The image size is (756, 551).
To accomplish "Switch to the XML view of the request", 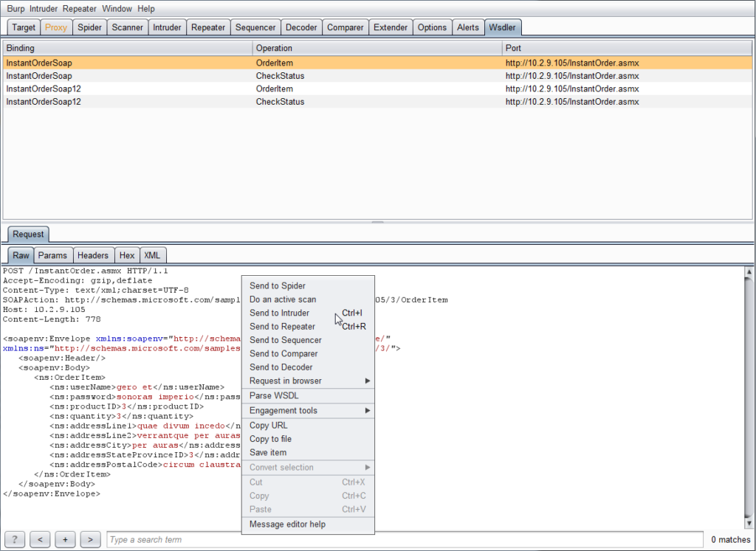I will [152, 254].
